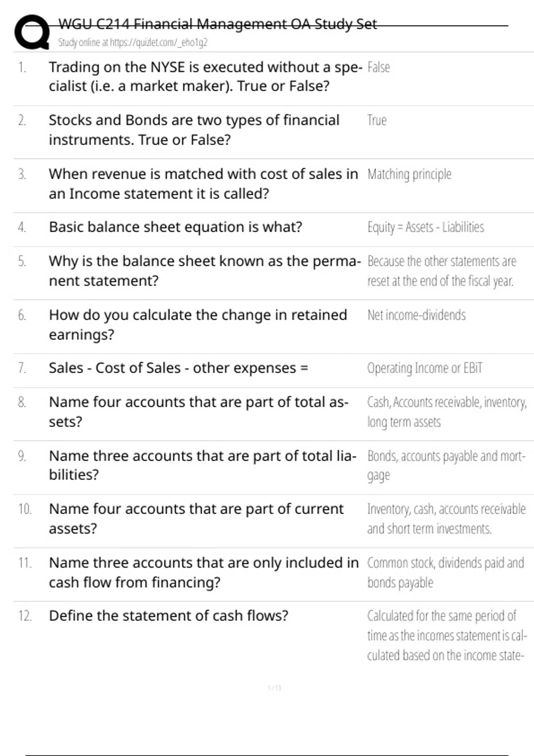This screenshot has width=534, height=756.
Task: Select 'Define the statement of cash flows?' question
Action: point(169,615)
